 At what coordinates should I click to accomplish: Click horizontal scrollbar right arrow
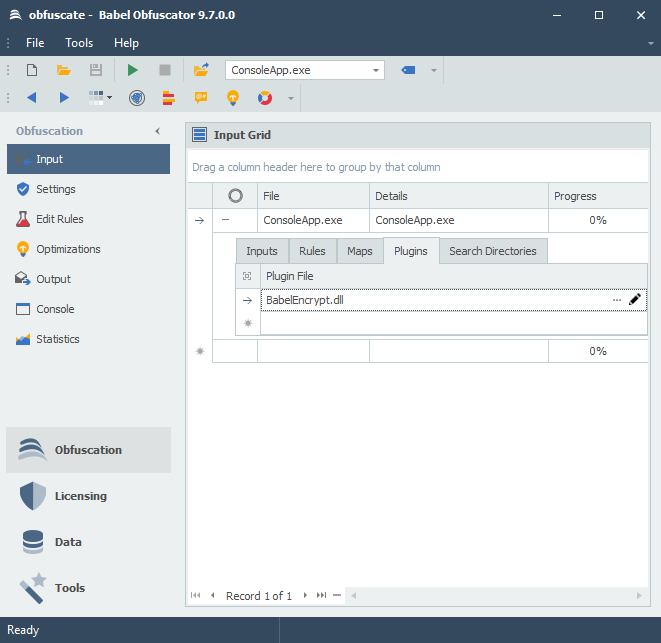[x=639, y=595]
